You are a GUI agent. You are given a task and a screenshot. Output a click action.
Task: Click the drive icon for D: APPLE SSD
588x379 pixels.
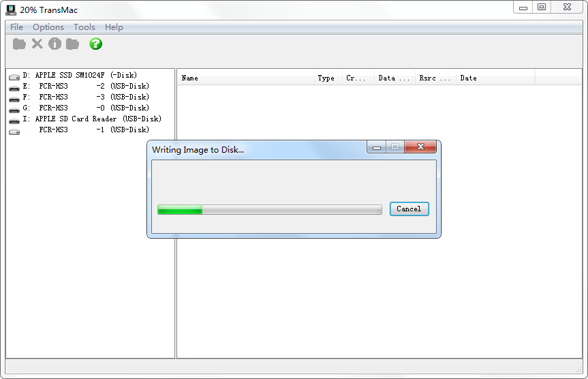[14, 77]
